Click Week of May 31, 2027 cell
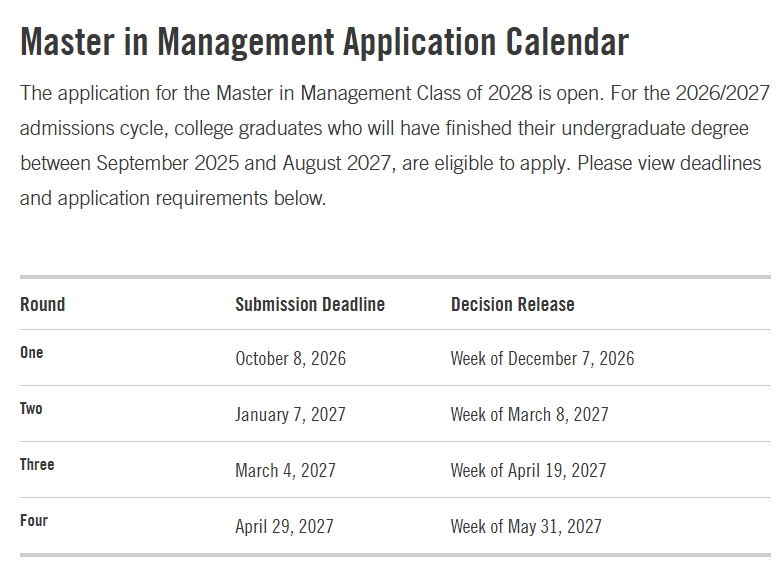This screenshot has height=566, width=781. [x=526, y=526]
